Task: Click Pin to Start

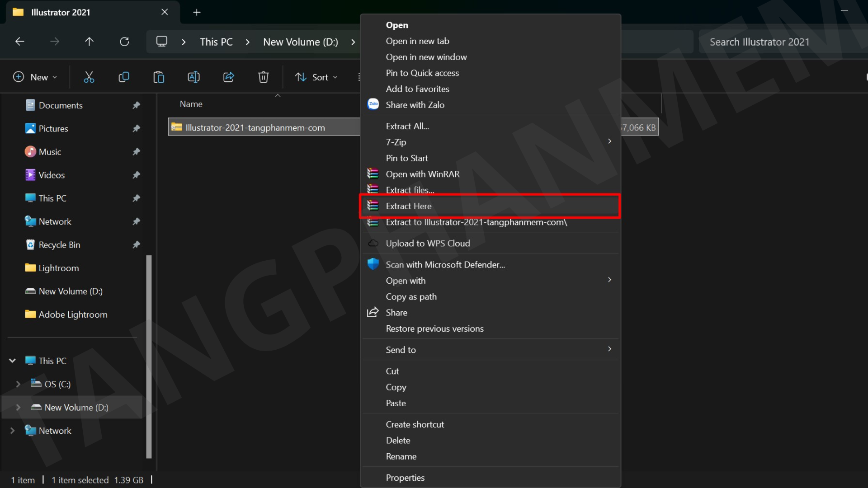Action: [490, 158]
